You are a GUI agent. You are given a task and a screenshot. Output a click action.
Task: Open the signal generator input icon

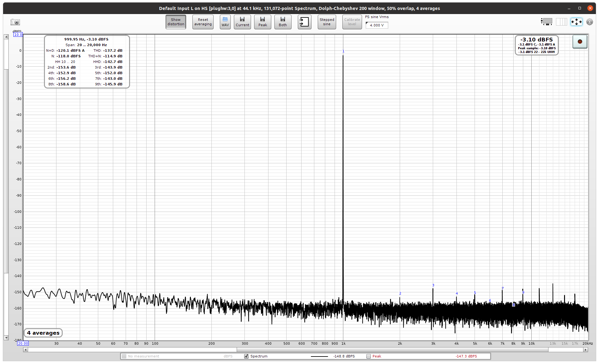[x=304, y=22]
